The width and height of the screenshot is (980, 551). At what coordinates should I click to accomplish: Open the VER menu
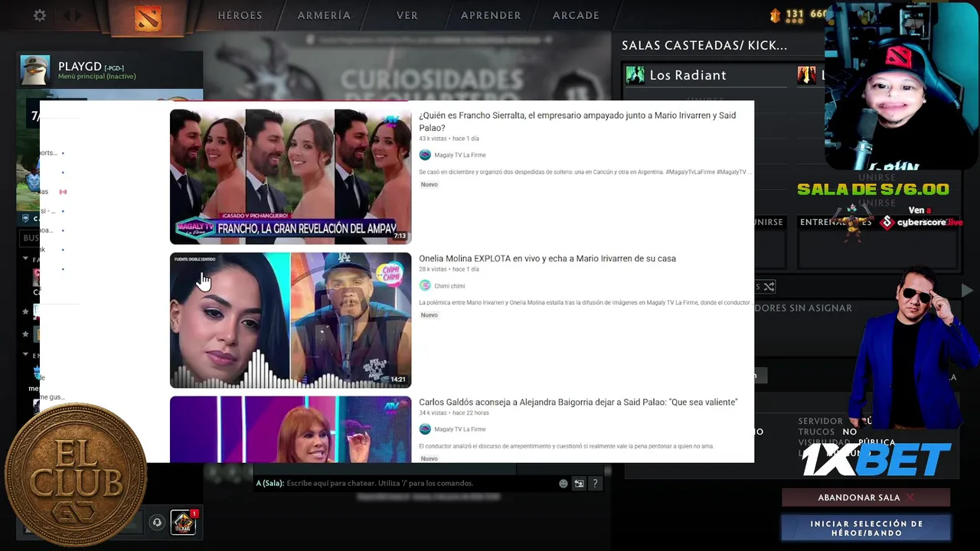pos(407,15)
